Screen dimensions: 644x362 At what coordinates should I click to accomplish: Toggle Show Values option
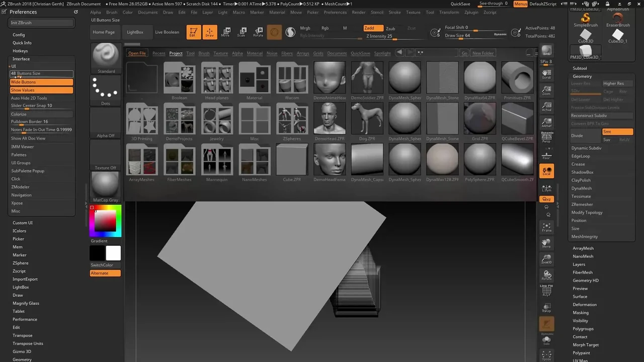coord(42,90)
